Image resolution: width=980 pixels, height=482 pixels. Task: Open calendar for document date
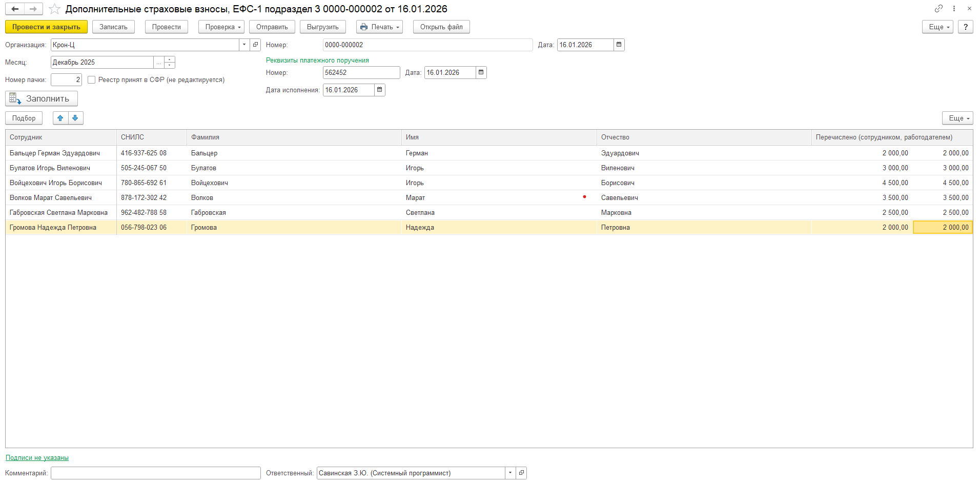[619, 45]
